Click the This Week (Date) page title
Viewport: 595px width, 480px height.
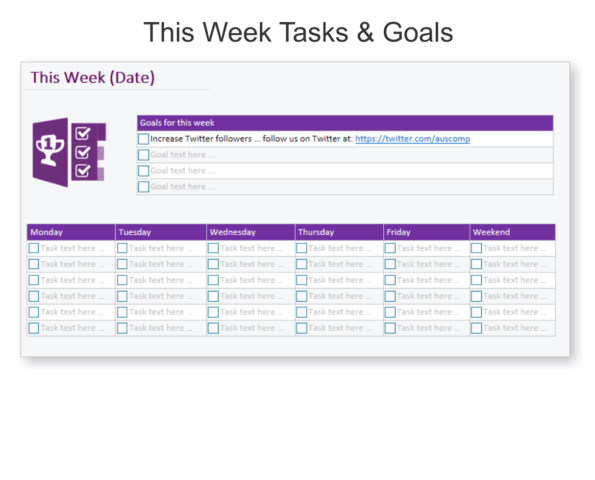[x=93, y=77]
